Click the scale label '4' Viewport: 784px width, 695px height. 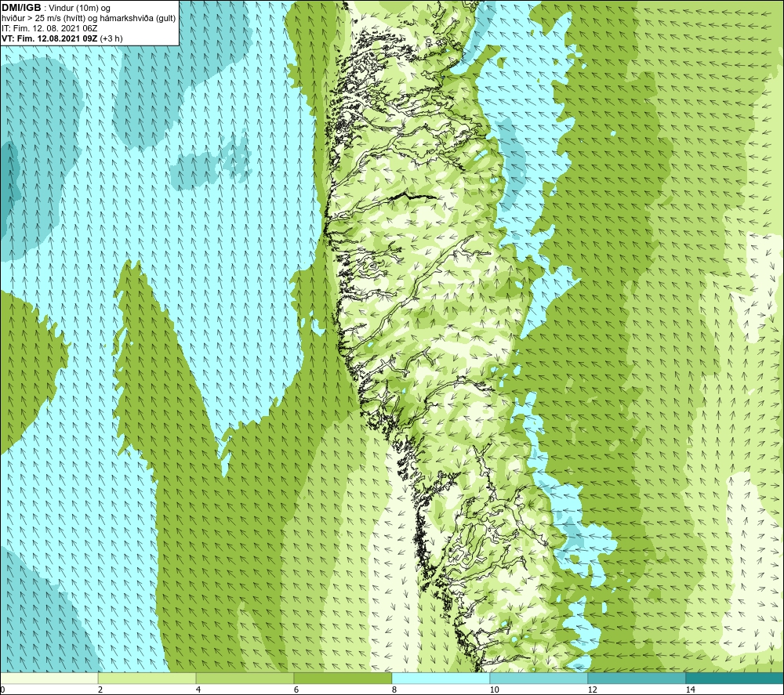click(x=198, y=690)
